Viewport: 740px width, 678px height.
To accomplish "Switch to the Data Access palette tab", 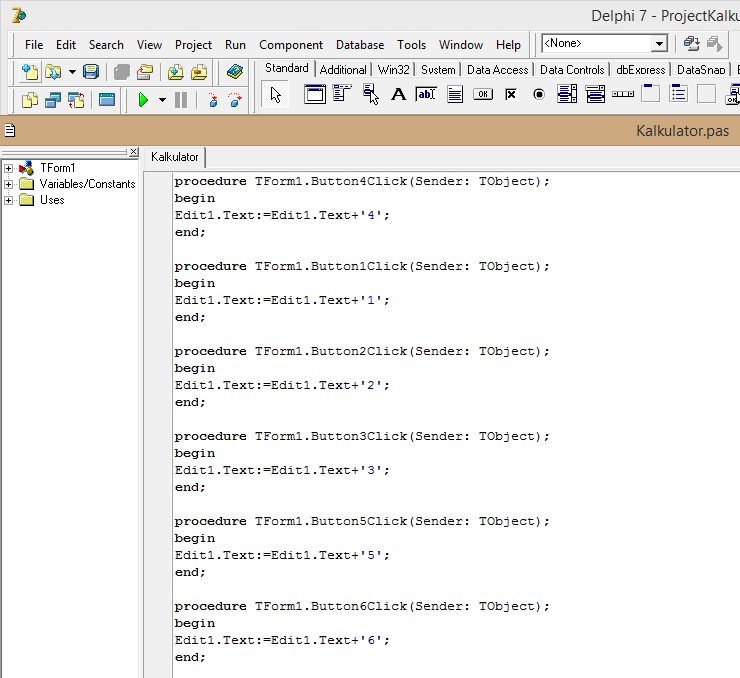I will coord(497,70).
